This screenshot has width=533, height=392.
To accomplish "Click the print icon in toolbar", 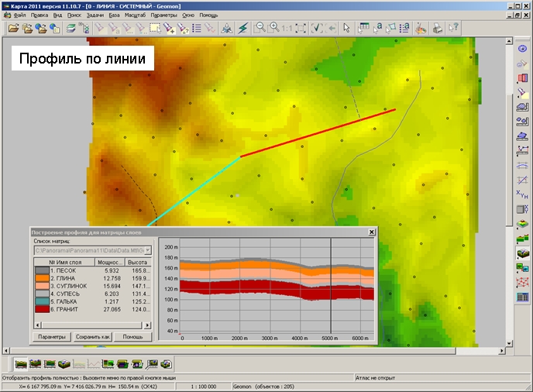I will point(438,28).
